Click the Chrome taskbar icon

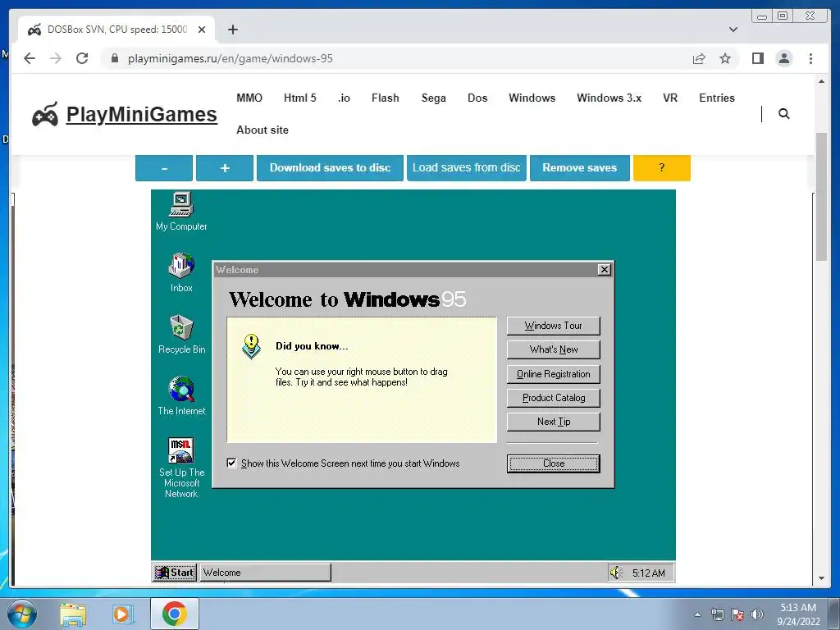coord(175,614)
